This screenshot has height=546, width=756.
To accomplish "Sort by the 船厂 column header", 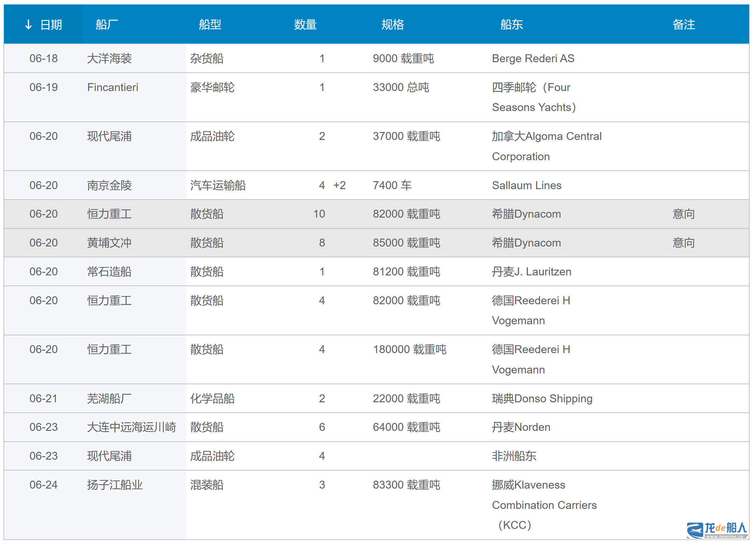I will pyautogui.click(x=107, y=24).
